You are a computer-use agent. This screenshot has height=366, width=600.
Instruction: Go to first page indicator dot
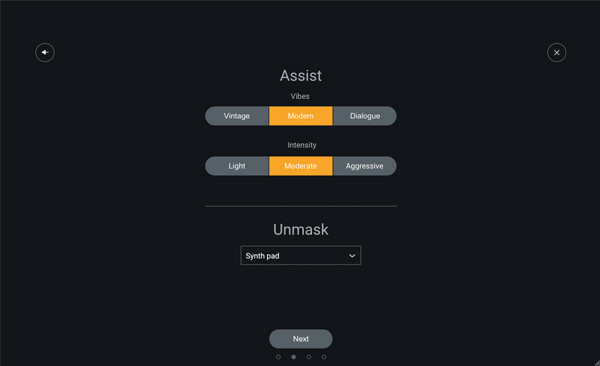click(278, 357)
